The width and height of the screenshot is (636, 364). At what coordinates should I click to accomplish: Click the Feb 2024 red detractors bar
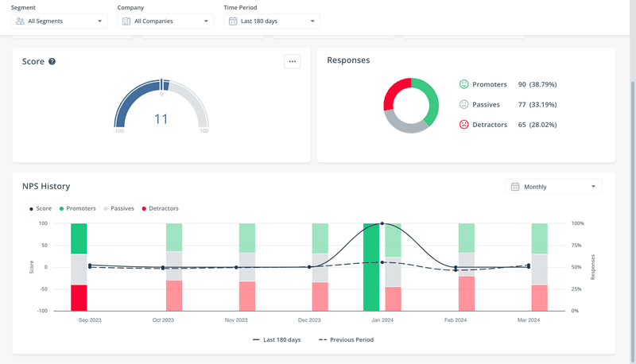tap(467, 293)
